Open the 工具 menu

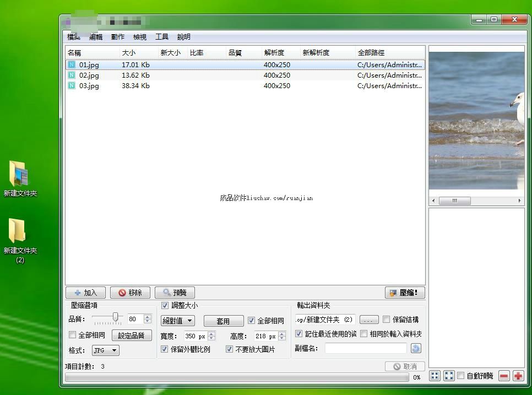162,37
